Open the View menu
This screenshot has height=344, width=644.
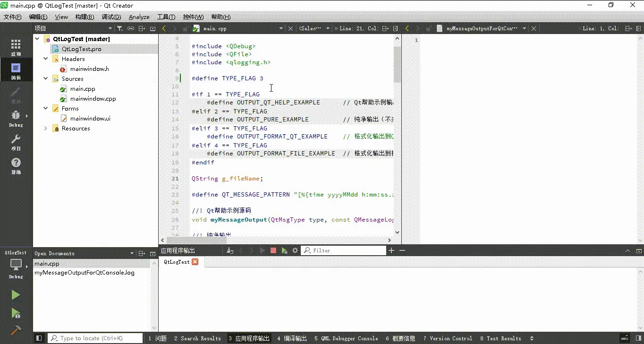[x=61, y=17]
